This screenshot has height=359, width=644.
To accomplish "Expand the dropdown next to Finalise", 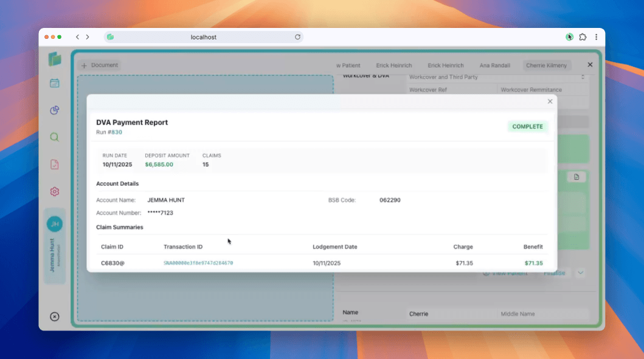I will pyautogui.click(x=580, y=273).
